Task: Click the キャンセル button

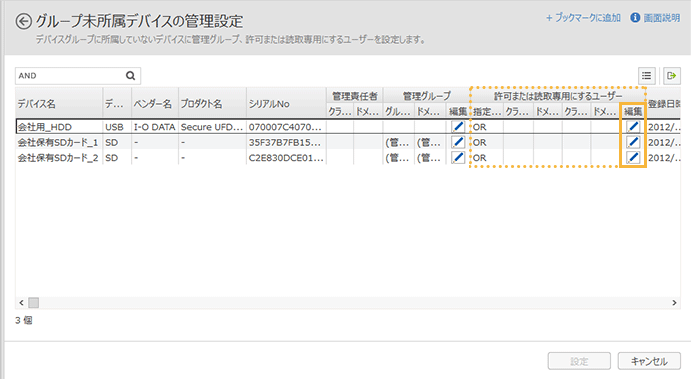Action: pos(649,361)
